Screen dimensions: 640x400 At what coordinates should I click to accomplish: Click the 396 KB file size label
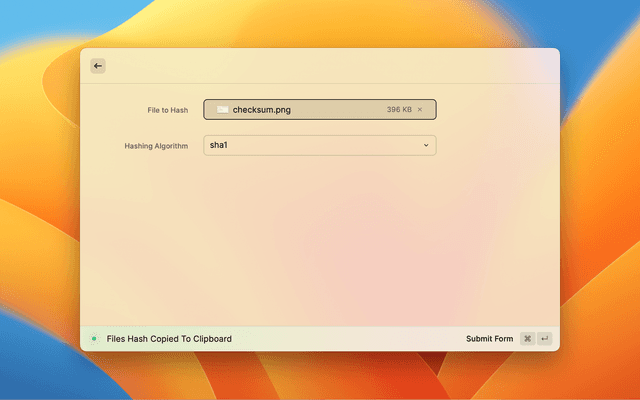tap(399, 109)
